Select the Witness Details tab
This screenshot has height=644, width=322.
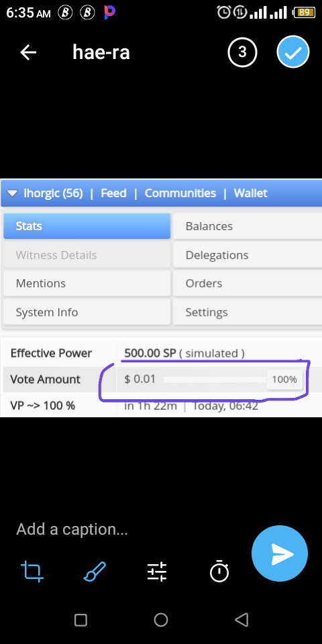[x=87, y=255]
